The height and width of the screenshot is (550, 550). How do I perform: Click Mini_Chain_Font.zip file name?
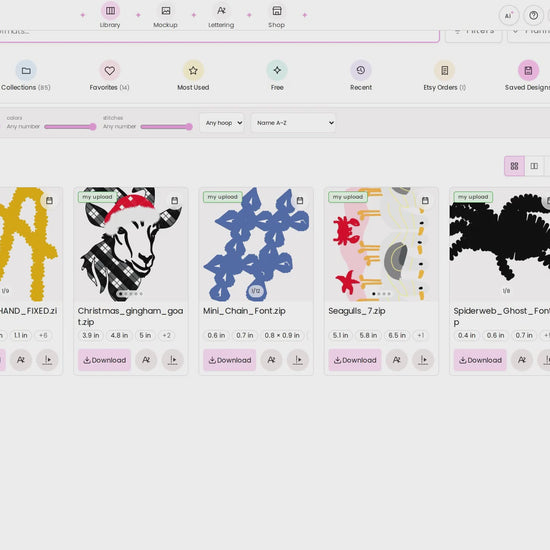click(244, 311)
